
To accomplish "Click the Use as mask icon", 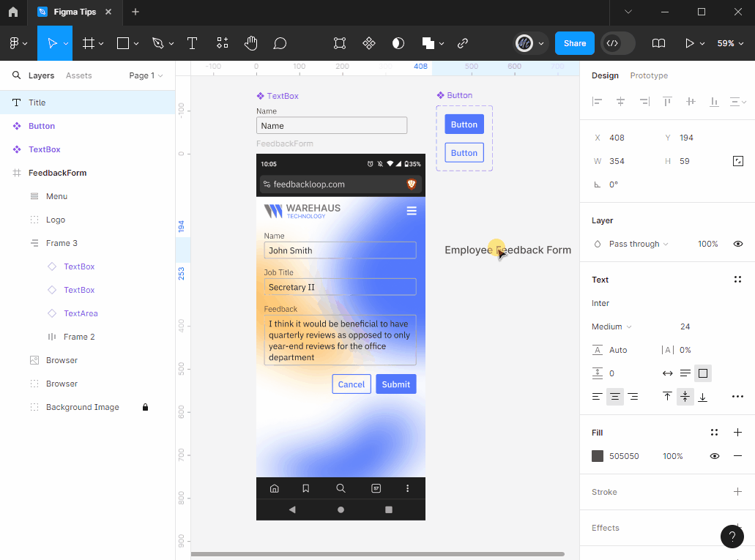I will pyautogui.click(x=398, y=43).
